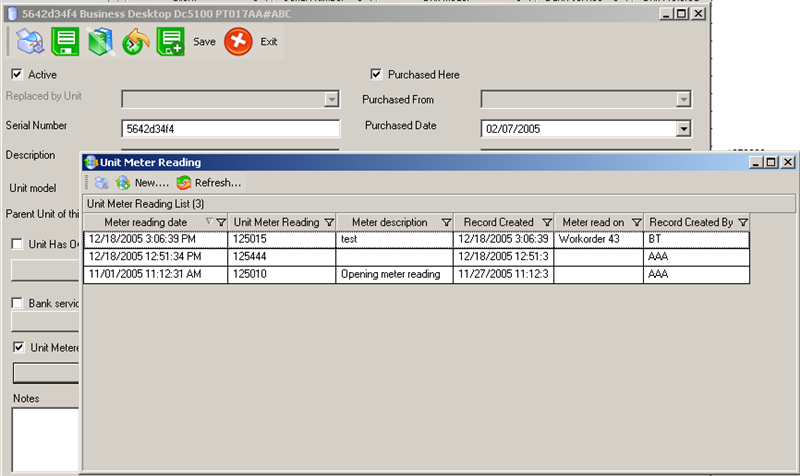This screenshot has height=476, width=800.
Task: Toggle the Purchased Here checkbox
Action: point(376,74)
